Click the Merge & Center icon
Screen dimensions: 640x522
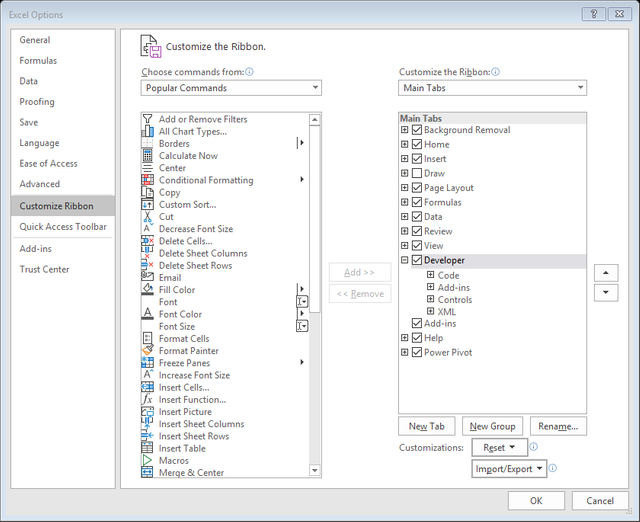(x=147, y=472)
